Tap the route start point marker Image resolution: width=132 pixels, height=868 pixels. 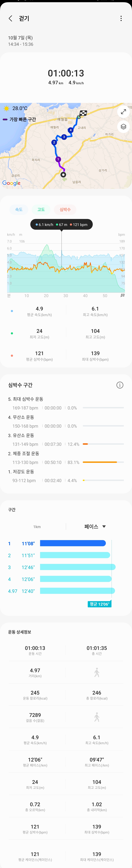click(x=63, y=175)
